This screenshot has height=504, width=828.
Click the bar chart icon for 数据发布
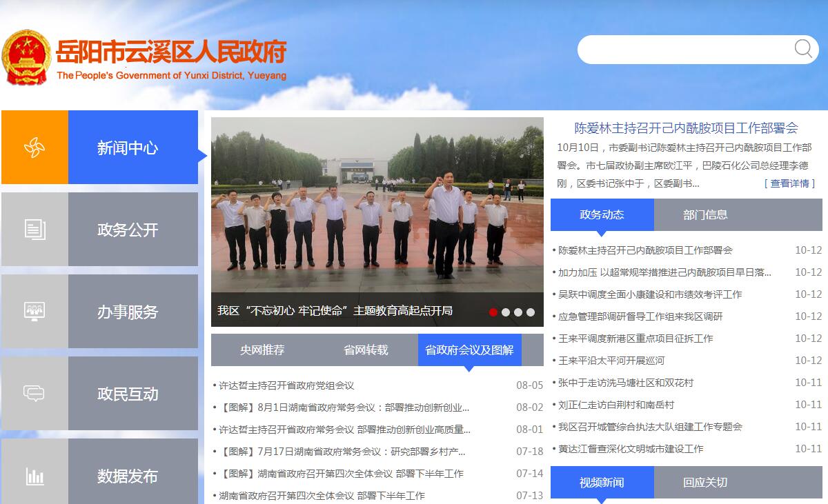pos(34,476)
